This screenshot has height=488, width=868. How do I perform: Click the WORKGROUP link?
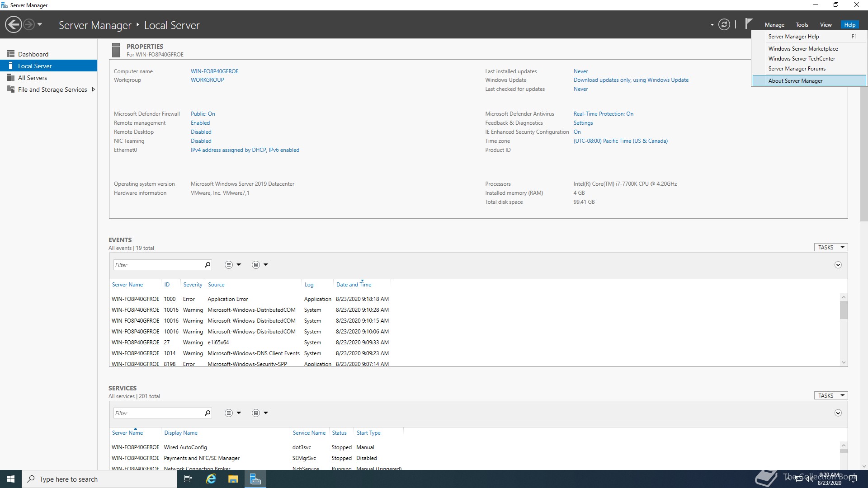[x=207, y=80]
